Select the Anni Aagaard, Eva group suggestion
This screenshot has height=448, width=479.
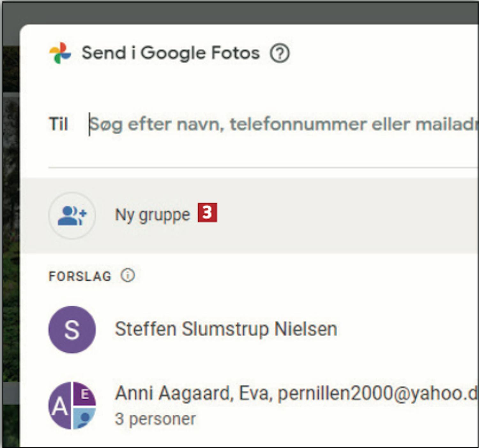click(x=249, y=406)
